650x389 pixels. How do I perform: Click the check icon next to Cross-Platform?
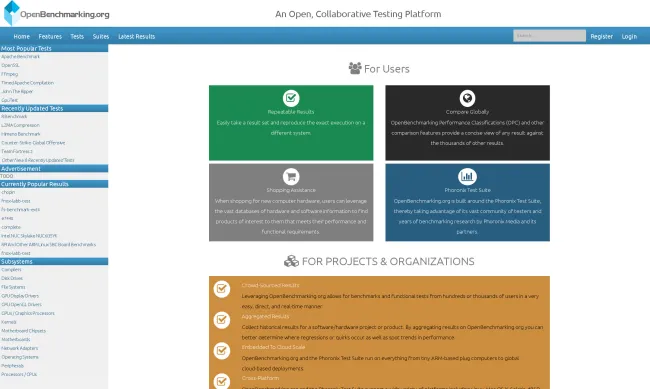pos(222,381)
